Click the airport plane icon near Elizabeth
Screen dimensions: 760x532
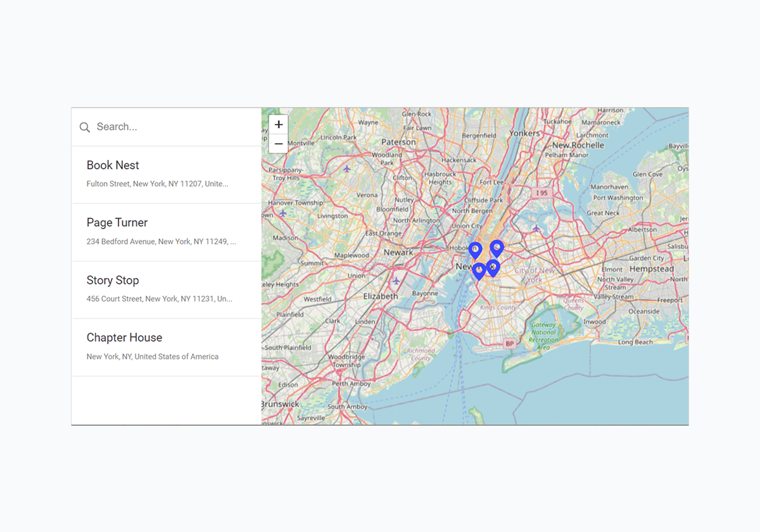click(396, 281)
